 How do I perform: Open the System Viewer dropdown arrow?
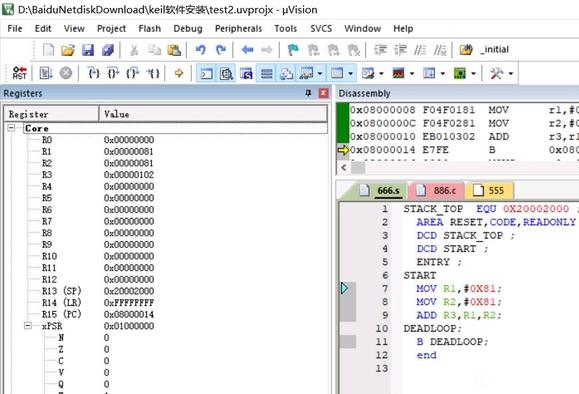point(473,73)
